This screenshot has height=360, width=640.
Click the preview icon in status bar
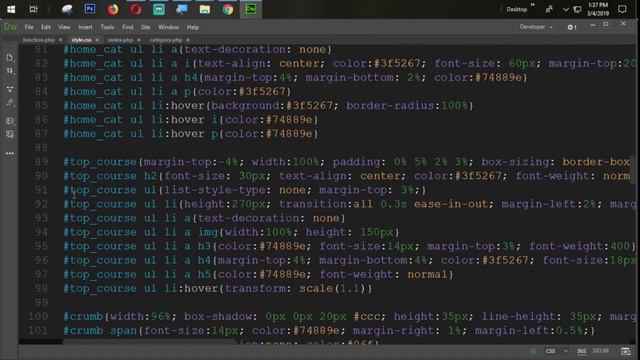625,351
